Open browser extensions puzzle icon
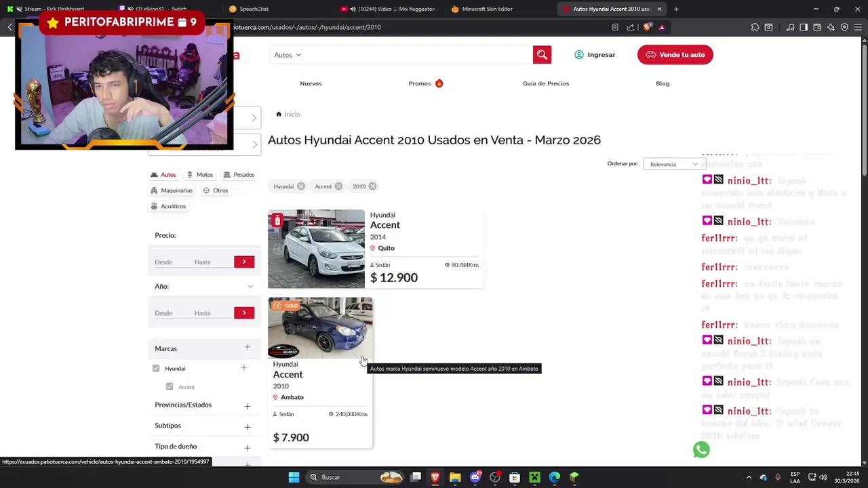 tap(755, 27)
